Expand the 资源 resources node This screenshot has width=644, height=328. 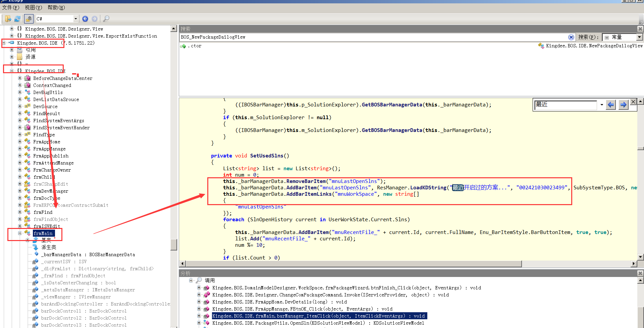point(12,57)
